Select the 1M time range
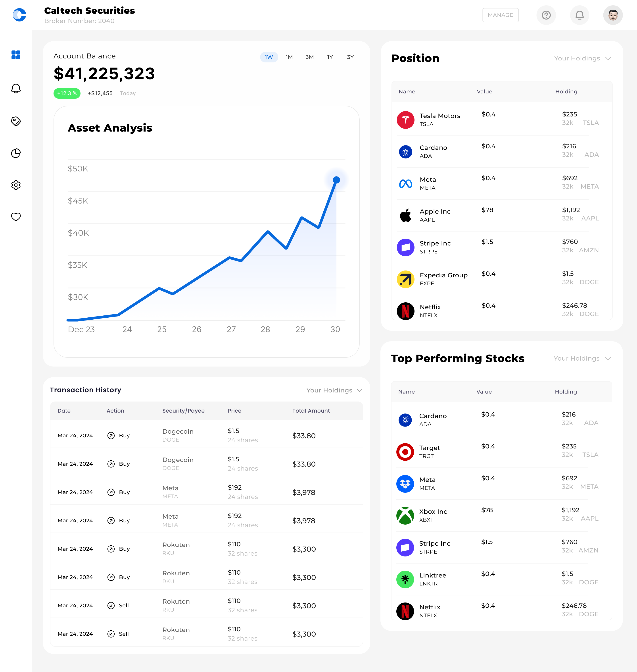637x672 pixels. pyautogui.click(x=289, y=57)
